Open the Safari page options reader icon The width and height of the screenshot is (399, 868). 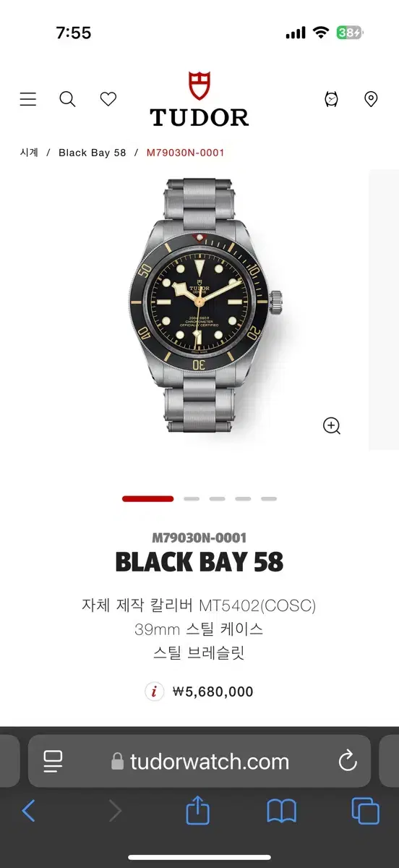pyautogui.click(x=53, y=761)
